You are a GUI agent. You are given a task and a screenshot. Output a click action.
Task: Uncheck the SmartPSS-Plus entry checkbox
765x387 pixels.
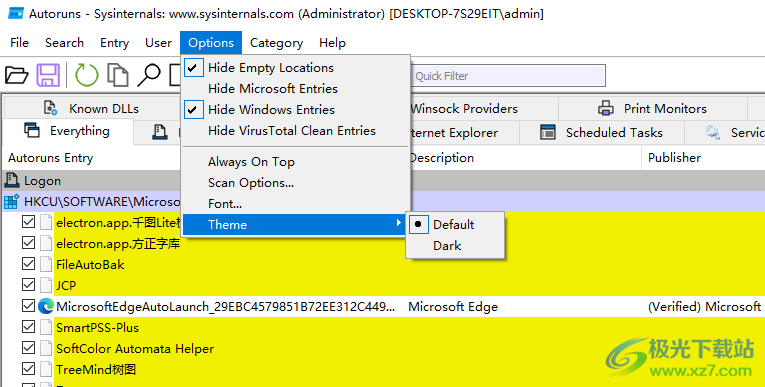point(28,327)
